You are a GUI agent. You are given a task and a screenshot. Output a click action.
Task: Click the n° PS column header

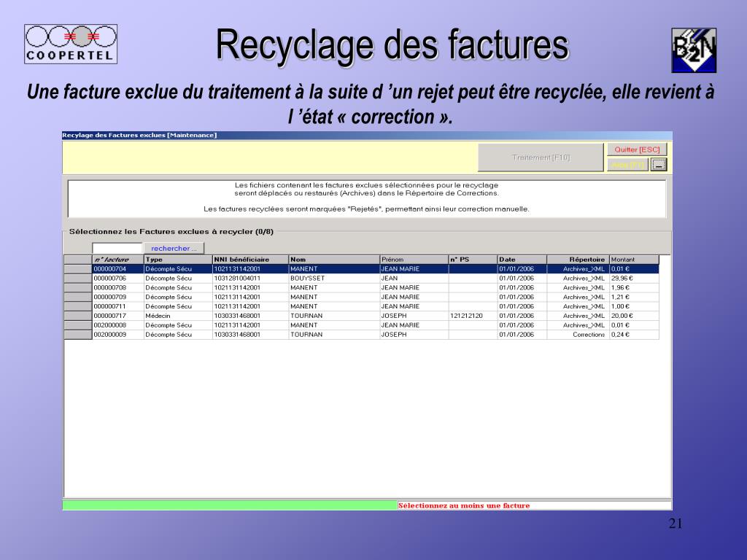tap(473, 260)
